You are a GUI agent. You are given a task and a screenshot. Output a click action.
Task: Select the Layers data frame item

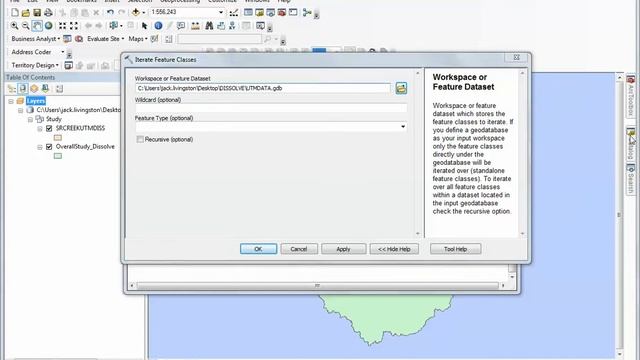36,101
